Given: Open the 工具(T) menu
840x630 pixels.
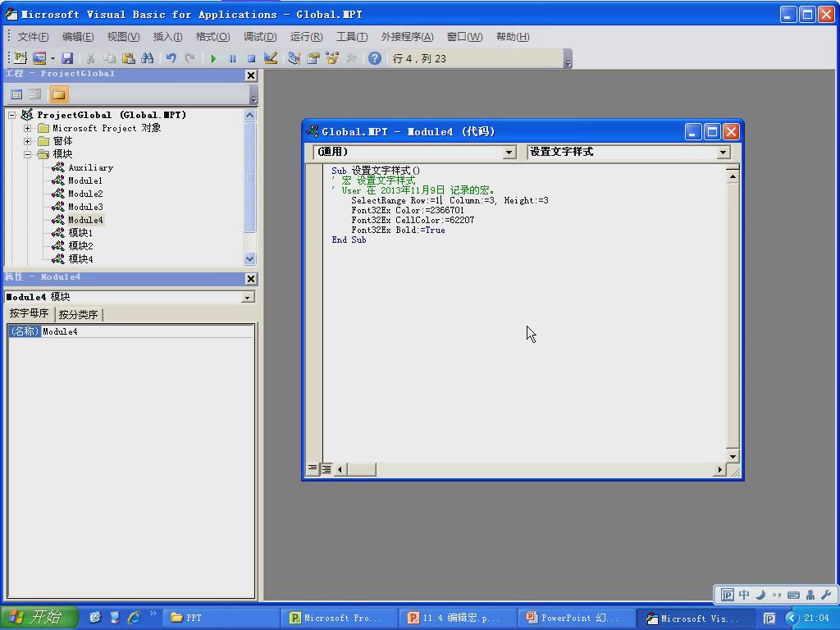Looking at the screenshot, I should (x=351, y=36).
